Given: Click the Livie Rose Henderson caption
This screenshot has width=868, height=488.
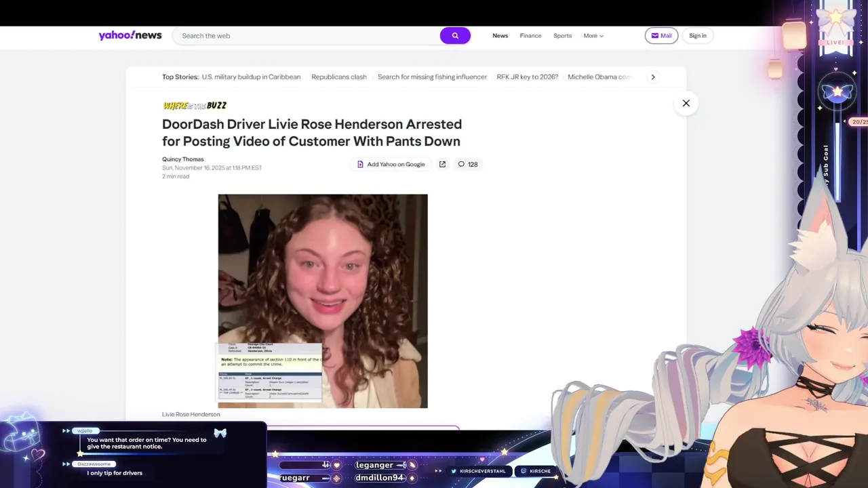Looking at the screenshot, I should pyautogui.click(x=191, y=414).
